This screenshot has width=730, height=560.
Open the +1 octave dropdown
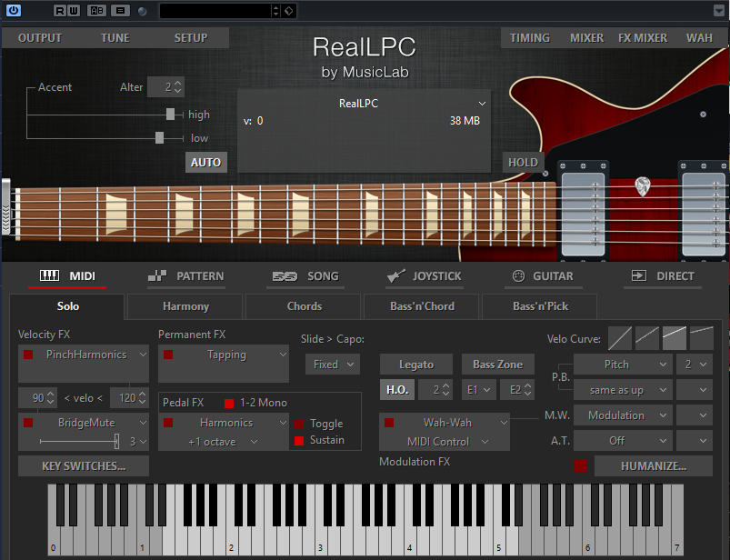coord(223,442)
